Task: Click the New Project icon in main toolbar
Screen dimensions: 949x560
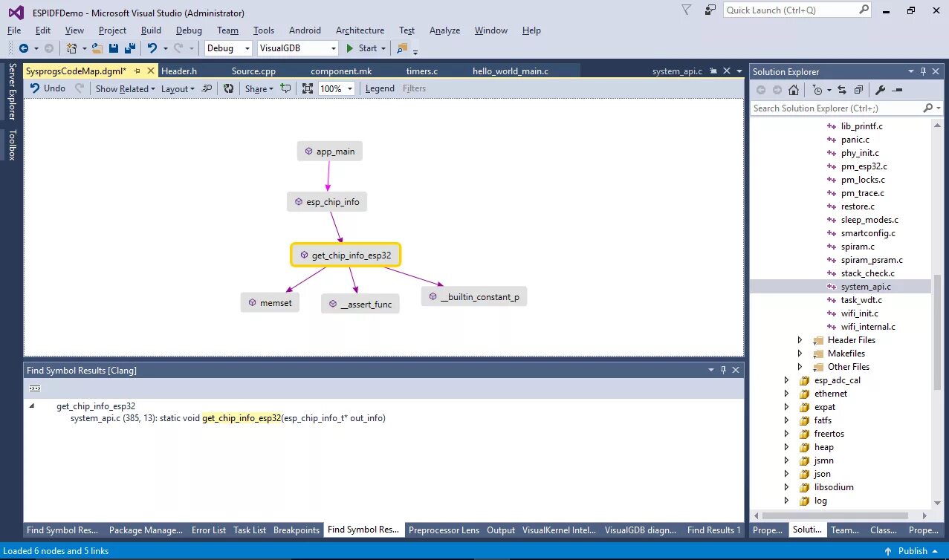Action: click(71, 48)
